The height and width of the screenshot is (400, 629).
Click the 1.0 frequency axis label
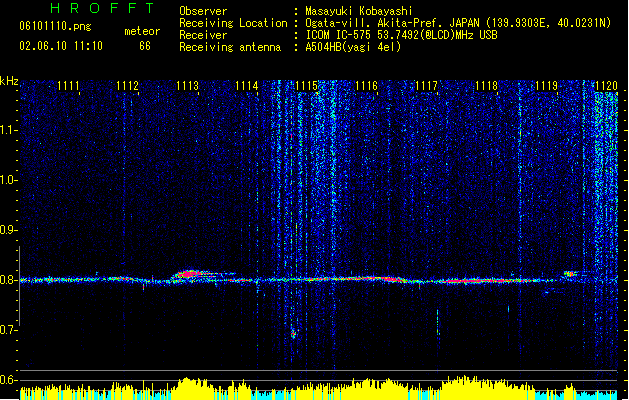click(x=8, y=180)
